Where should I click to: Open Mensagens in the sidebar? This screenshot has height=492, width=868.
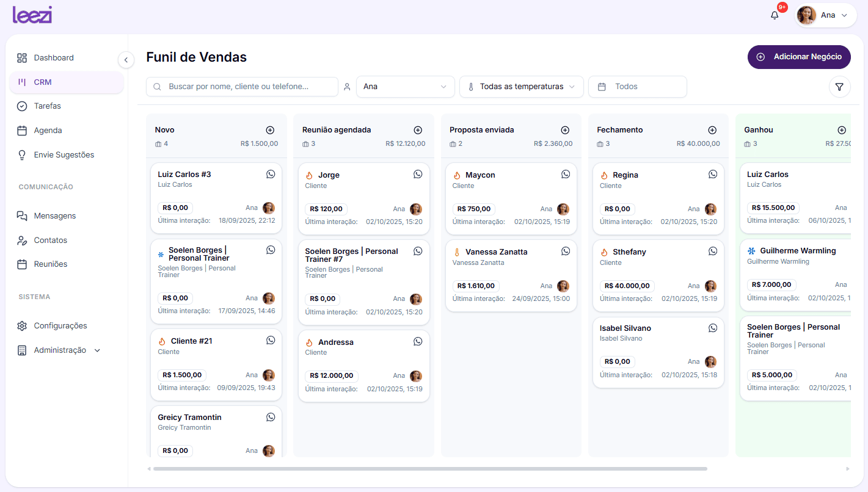(x=55, y=216)
